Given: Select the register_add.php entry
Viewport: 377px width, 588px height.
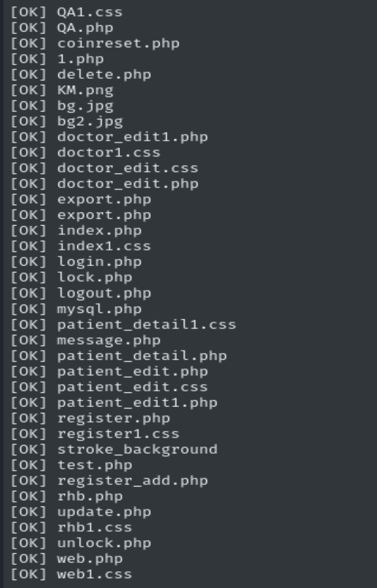Looking at the screenshot, I should pyautogui.click(x=132, y=481).
